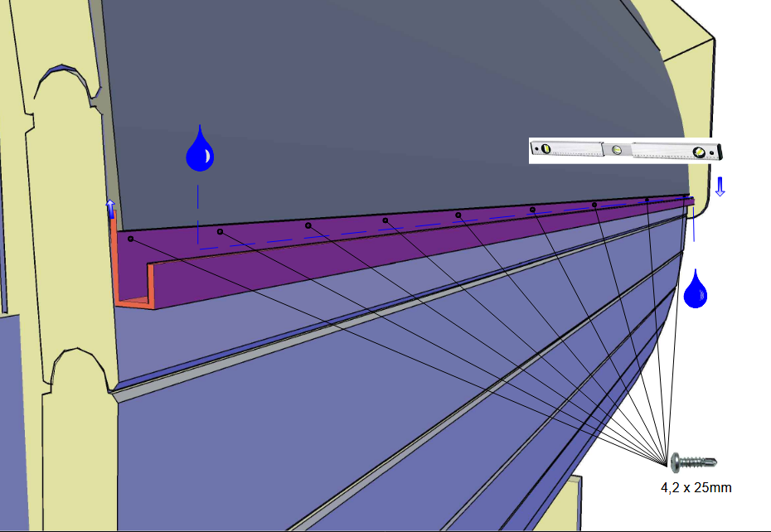Click the upper-left blue water droplet

(199, 151)
